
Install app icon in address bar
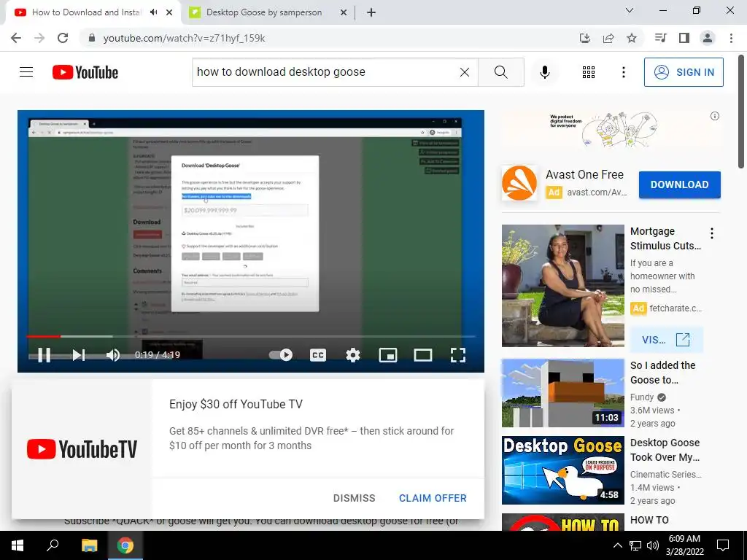point(585,38)
